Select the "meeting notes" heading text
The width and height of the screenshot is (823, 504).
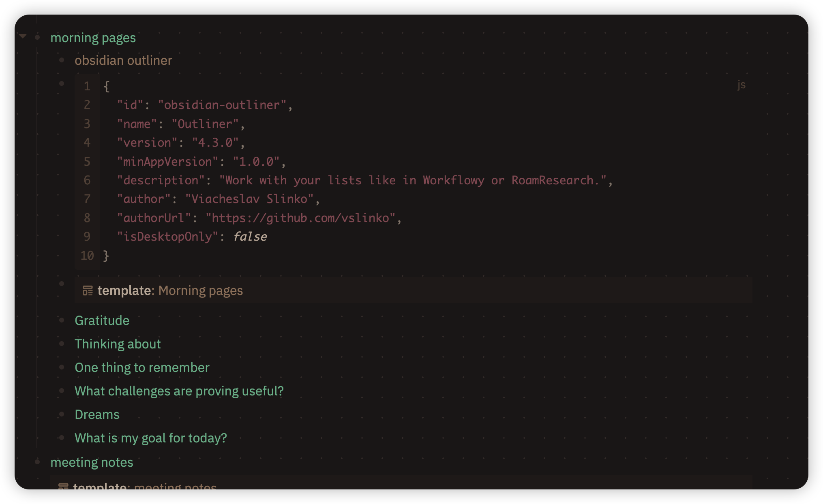92,462
